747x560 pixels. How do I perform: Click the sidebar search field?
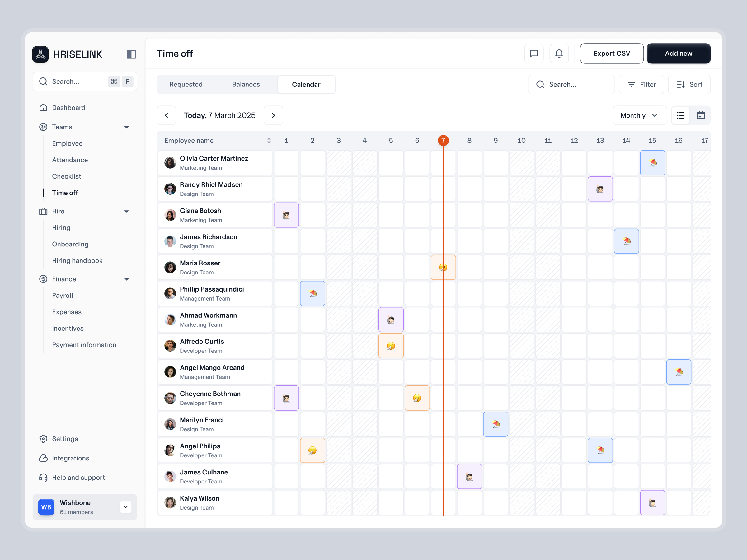coord(85,82)
